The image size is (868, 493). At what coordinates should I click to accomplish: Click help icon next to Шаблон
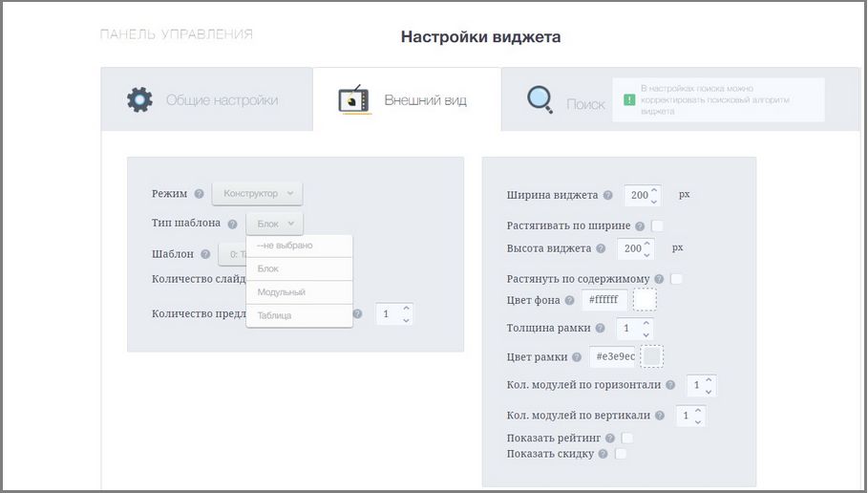pyautogui.click(x=205, y=254)
